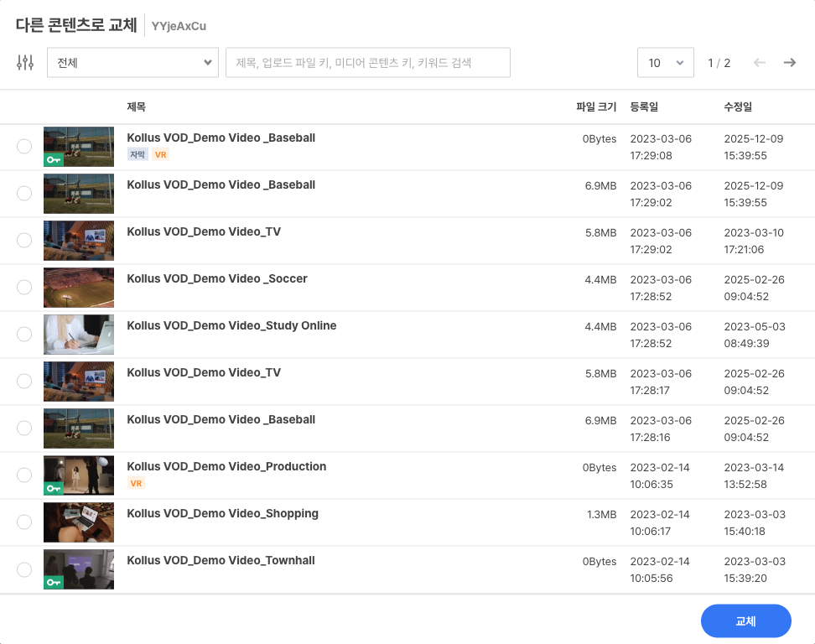Click the Study Online video thumbnail
Viewport: 815px width, 644px height.
point(78,334)
